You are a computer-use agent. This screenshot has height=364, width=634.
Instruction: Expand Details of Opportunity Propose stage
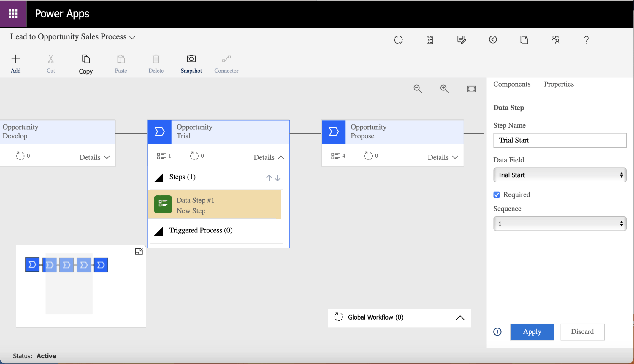[x=443, y=157]
